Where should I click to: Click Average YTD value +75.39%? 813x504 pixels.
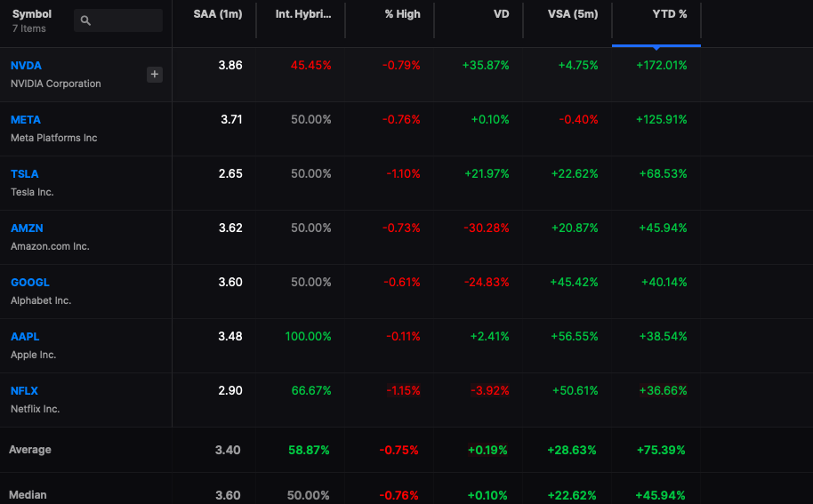tap(661, 450)
